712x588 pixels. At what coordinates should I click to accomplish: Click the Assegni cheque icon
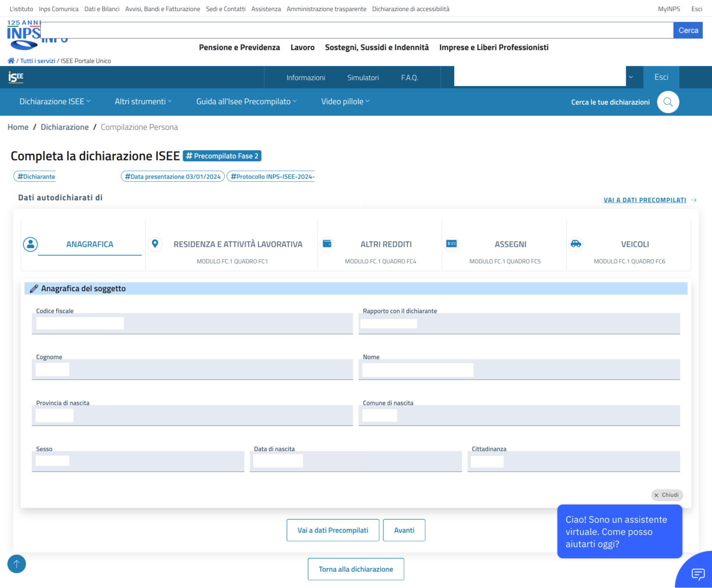(x=451, y=243)
